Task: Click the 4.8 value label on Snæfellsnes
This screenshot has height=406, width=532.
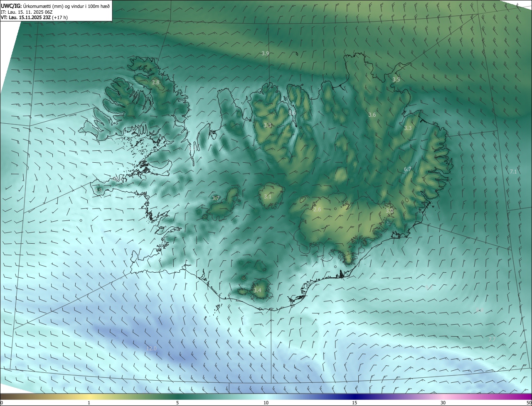Action: point(99,190)
